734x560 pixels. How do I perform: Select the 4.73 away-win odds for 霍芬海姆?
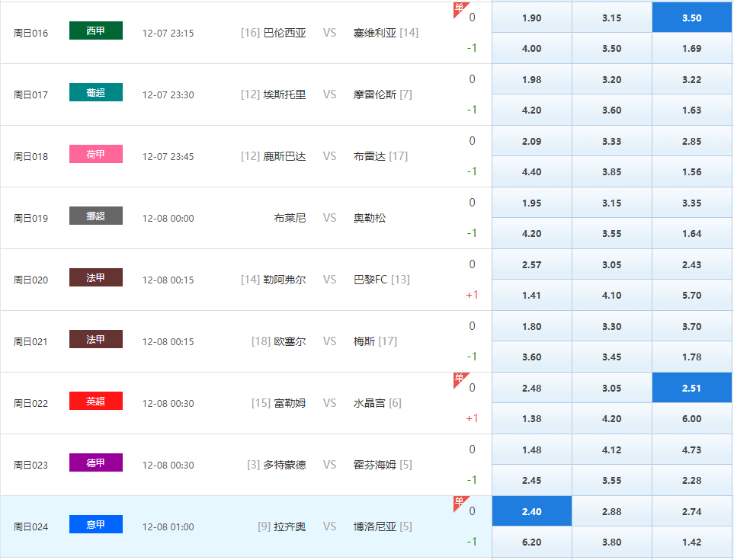pyautogui.click(x=691, y=450)
